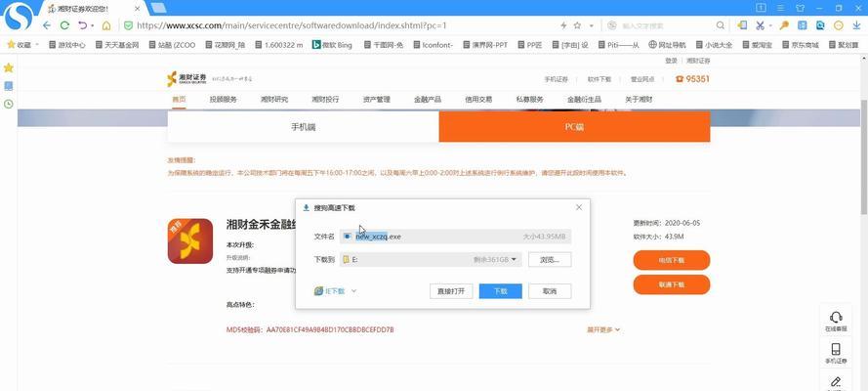The height and width of the screenshot is (391, 868).
Task: Open the new tab button
Action: point(159,8)
